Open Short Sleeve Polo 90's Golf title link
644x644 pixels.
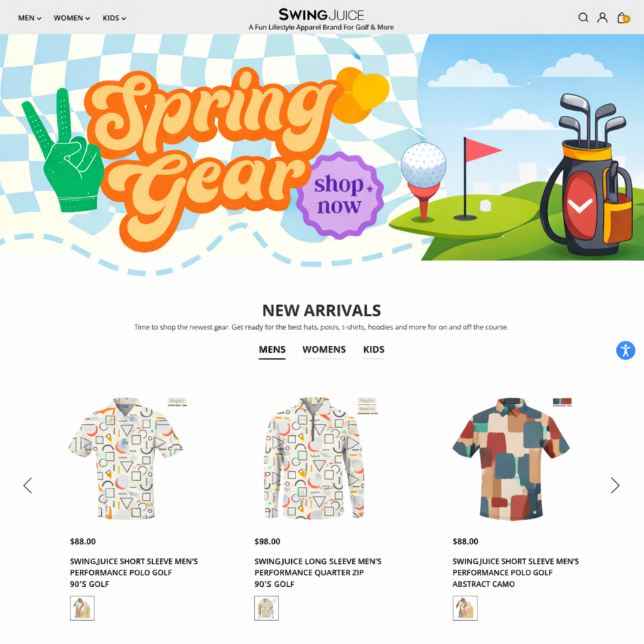pyautogui.click(x=134, y=572)
